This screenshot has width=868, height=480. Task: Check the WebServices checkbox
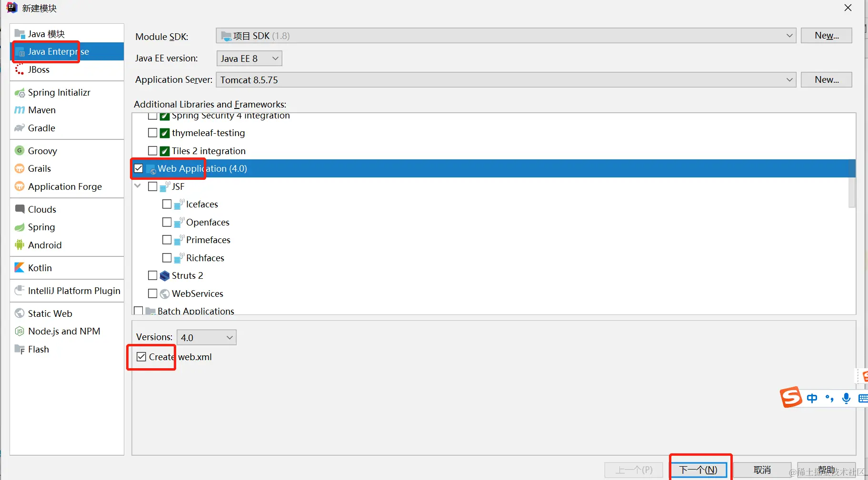(x=153, y=294)
